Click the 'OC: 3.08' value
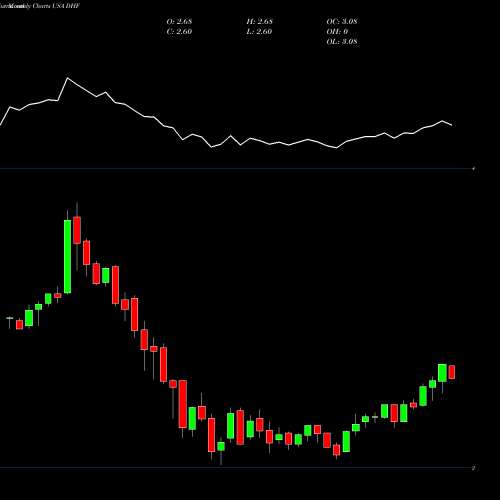This screenshot has width=500, height=500. [x=342, y=22]
